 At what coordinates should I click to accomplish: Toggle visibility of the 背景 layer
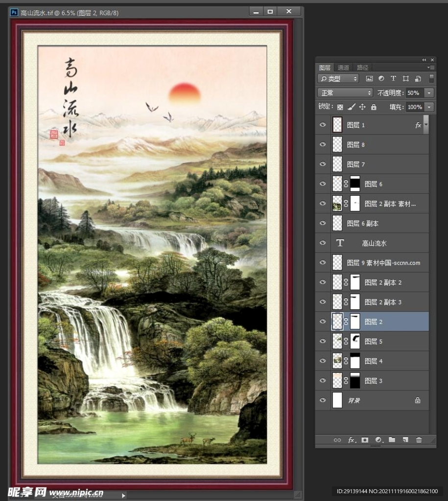coord(323,400)
